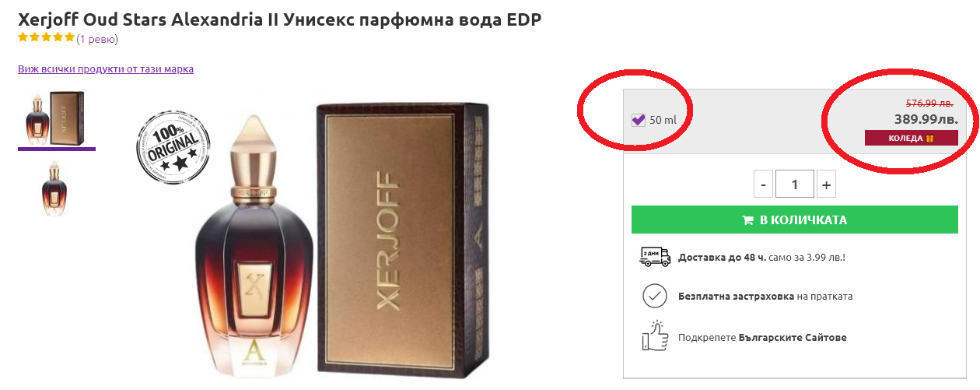Select the bottle-only thumbnail

coord(56,188)
